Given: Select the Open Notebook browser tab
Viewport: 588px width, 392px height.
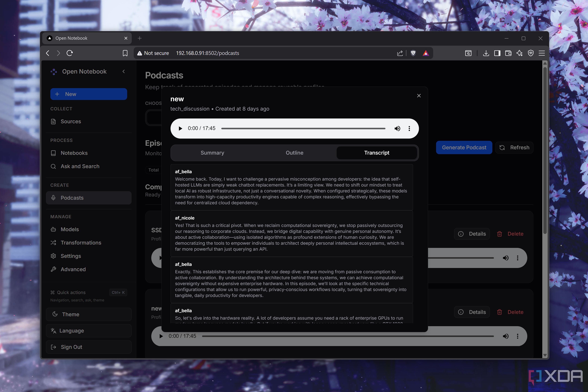Looking at the screenshot, I should pyautogui.click(x=87, y=38).
